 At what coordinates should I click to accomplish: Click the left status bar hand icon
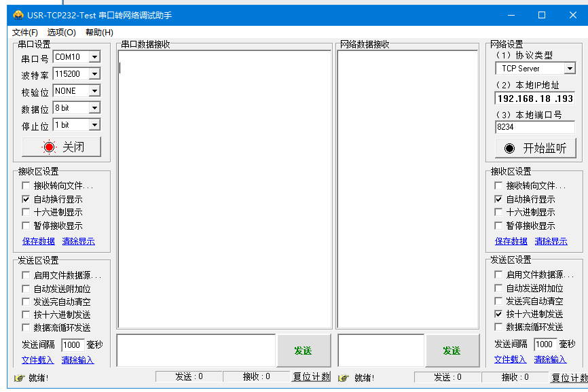tap(19, 378)
